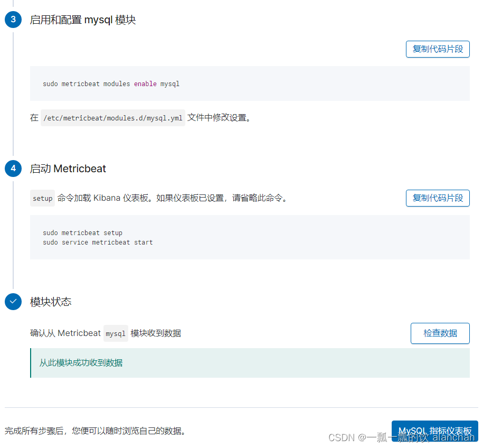Click the inline 'setup' code label

pos(43,198)
